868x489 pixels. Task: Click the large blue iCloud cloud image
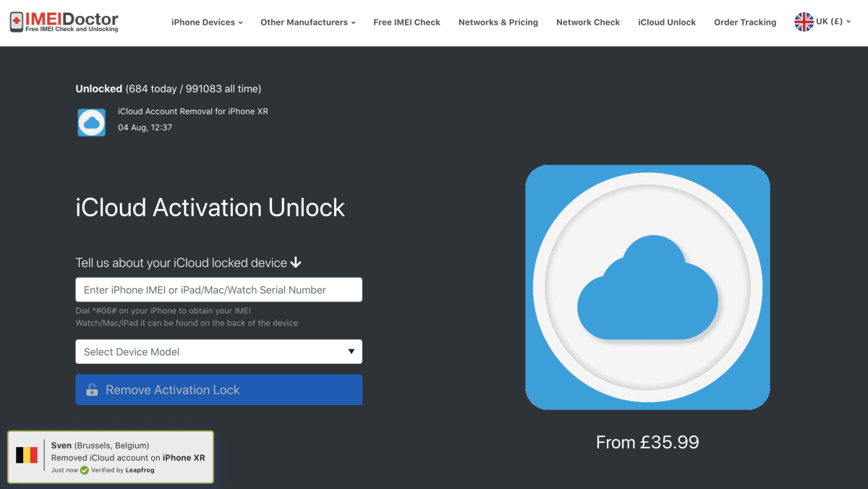pos(647,287)
